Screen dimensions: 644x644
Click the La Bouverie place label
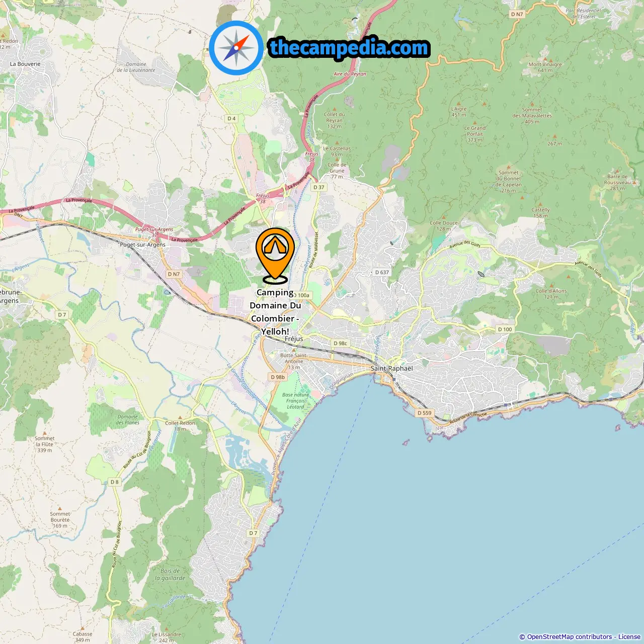[x=25, y=64]
